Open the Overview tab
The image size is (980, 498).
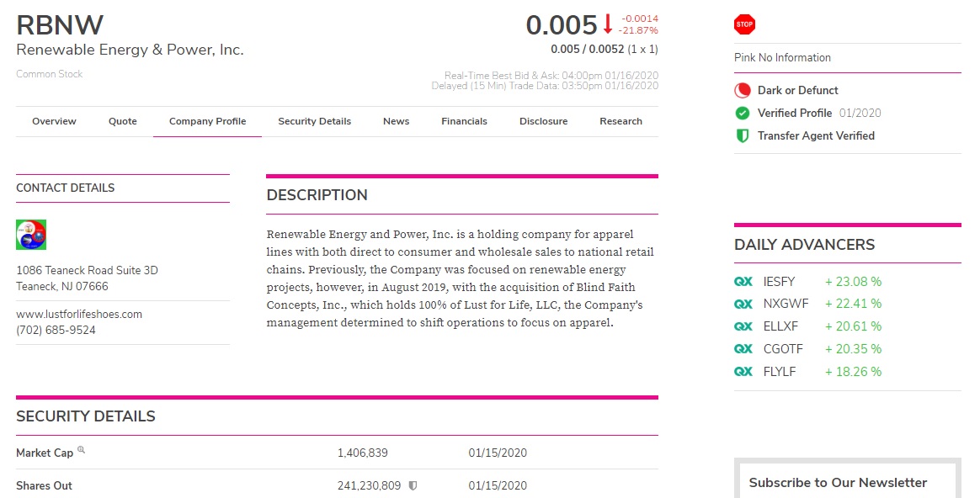(55, 121)
